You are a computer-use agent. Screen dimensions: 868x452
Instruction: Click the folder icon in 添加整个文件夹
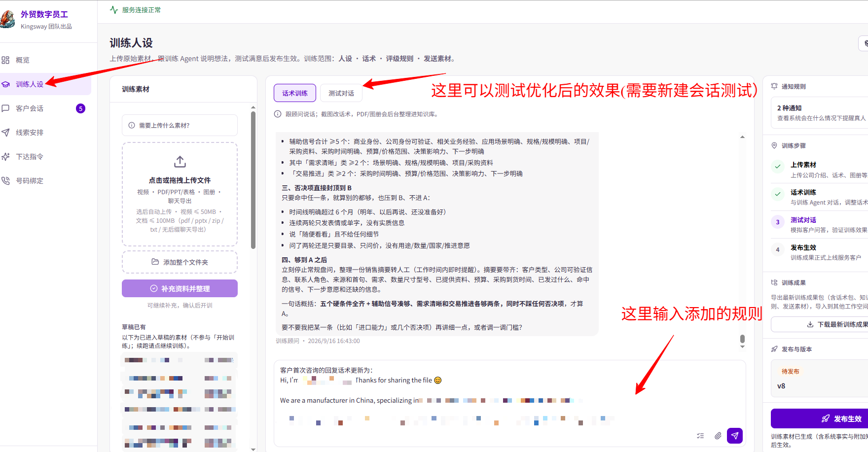coord(155,262)
